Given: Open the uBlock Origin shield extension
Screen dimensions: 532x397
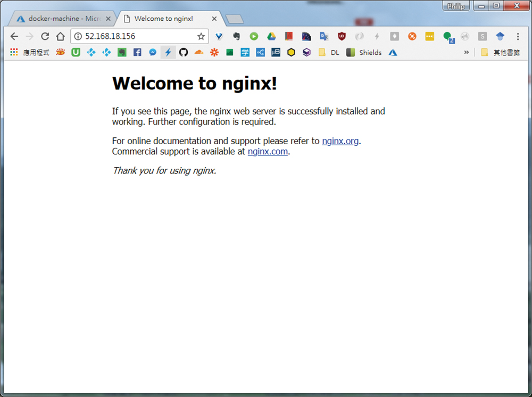Looking at the screenshot, I should (x=342, y=36).
